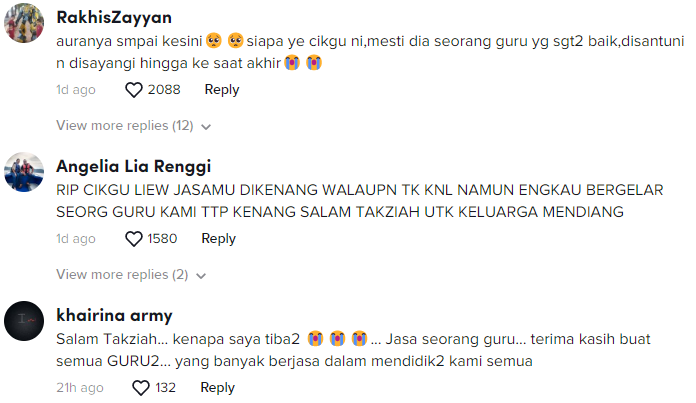
Task: Like RakhisZayyan's comment with the heart icon
Action: click(134, 90)
